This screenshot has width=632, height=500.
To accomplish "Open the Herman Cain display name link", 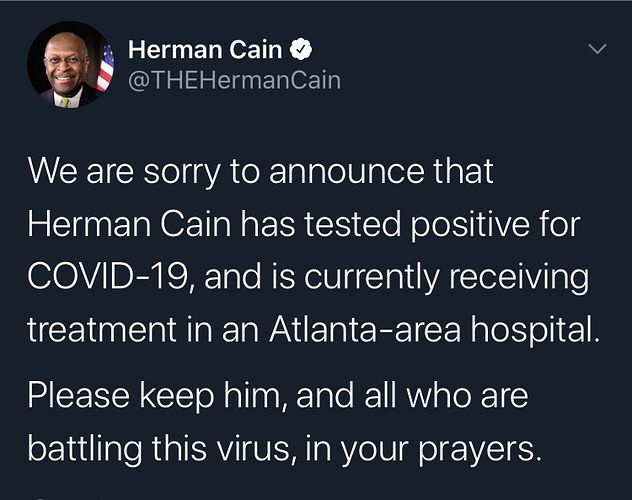I will coord(206,49).
